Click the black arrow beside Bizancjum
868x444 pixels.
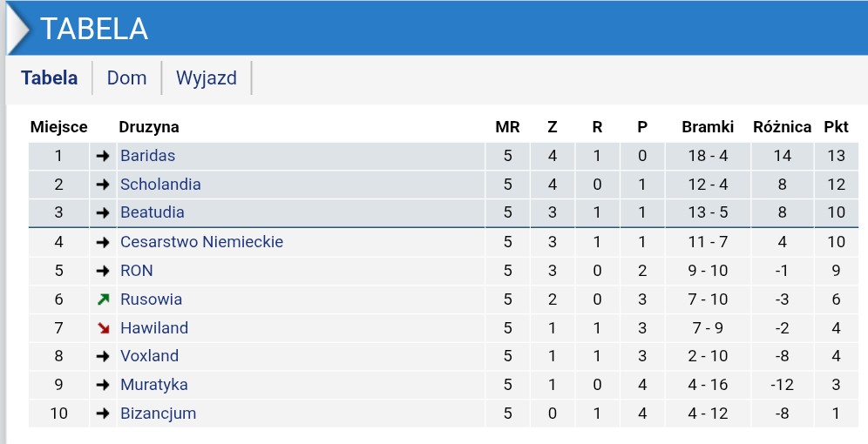[x=103, y=414]
